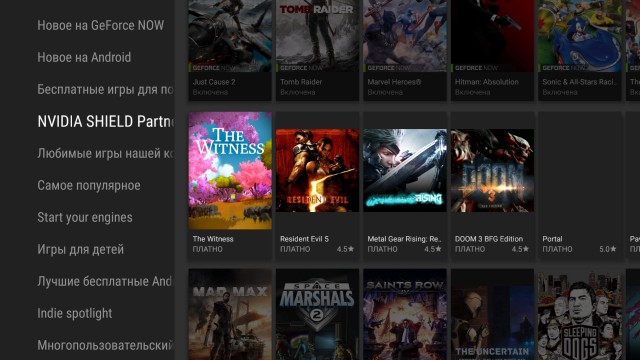Open the Игры для детей category
This screenshot has height=360, width=640.
[x=80, y=249]
